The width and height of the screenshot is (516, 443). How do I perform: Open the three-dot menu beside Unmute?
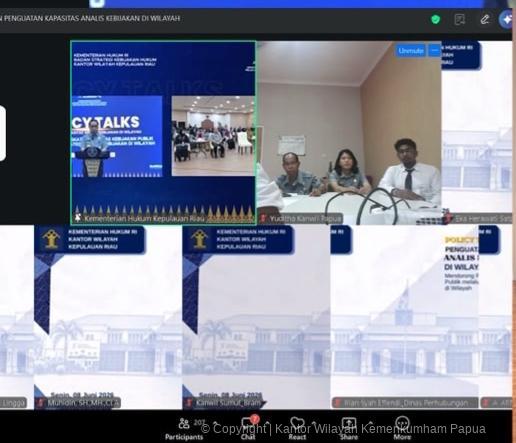tap(434, 51)
